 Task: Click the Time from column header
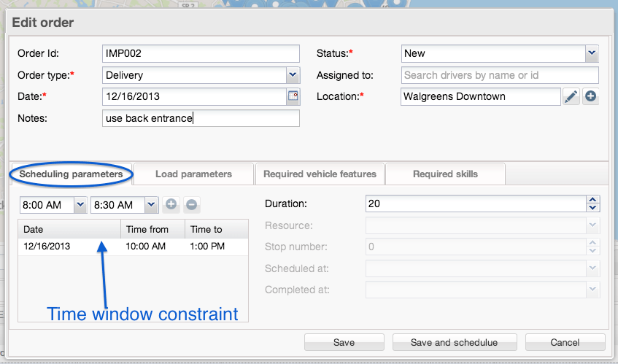click(x=153, y=229)
